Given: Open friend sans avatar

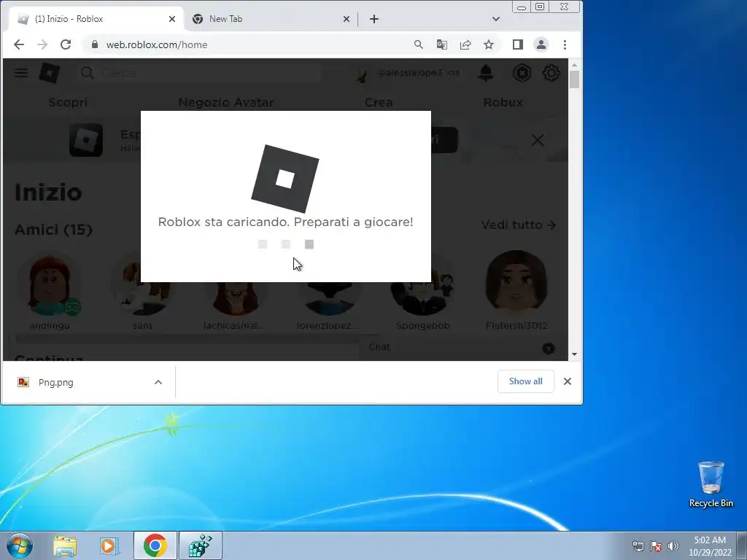Looking at the screenshot, I should click(x=142, y=284).
